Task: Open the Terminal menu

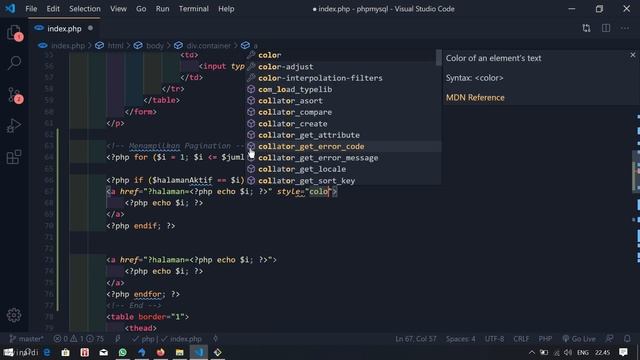Action: click(x=193, y=9)
